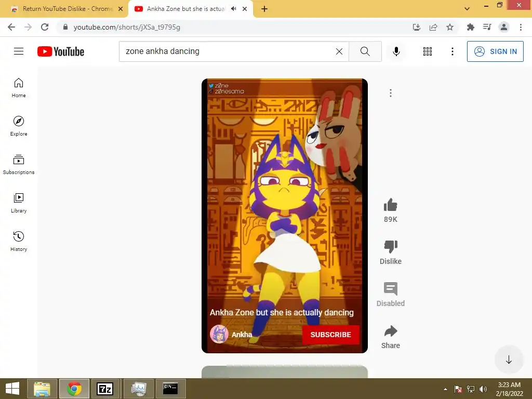Click the search magnifier button

365,51
